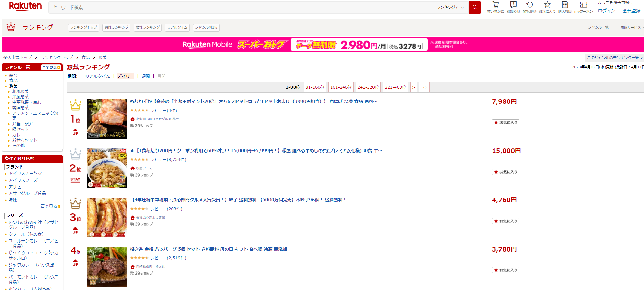This screenshot has width=644, height=290.
Task: Open the 81-160位 ranking page
Action: tap(315, 87)
